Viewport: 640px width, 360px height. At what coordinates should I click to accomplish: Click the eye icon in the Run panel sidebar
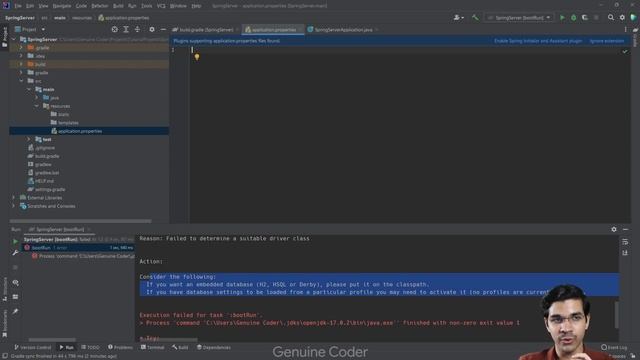[16, 282]
